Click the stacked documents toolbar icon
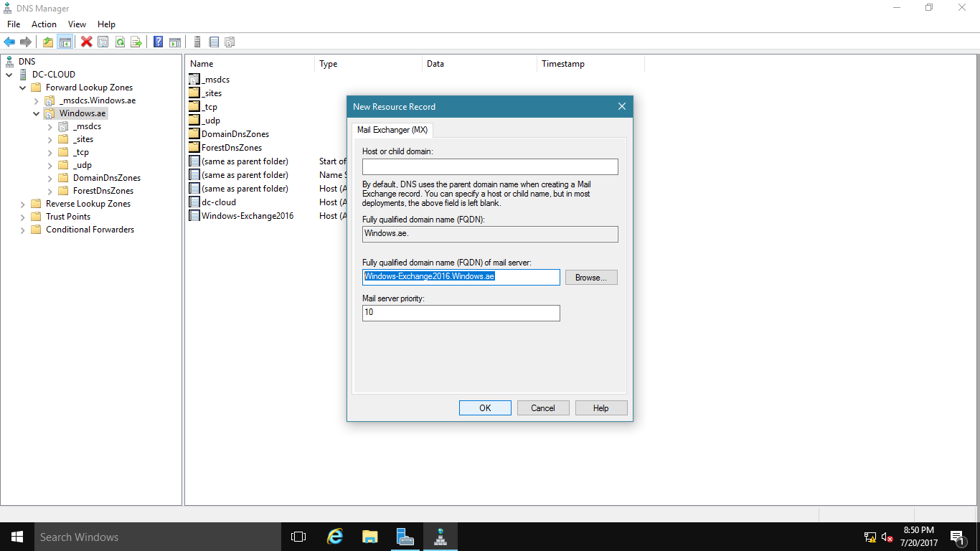 click(230, 42)
